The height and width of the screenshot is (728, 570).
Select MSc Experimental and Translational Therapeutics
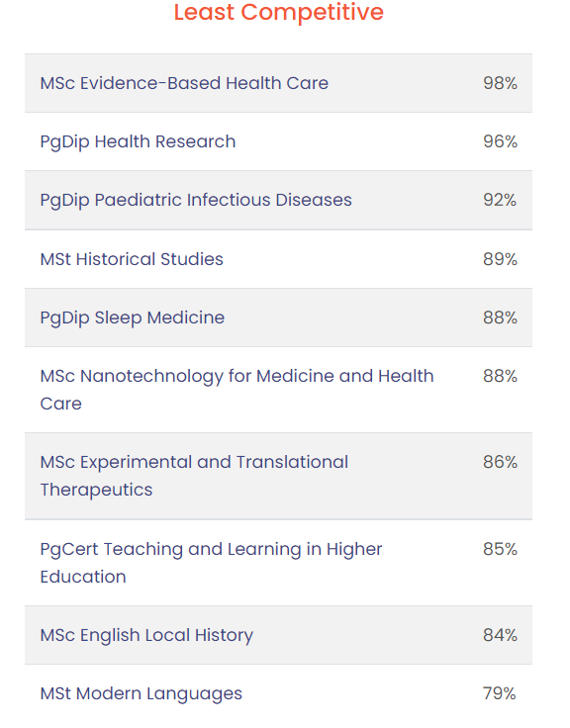tap(194, 476)
